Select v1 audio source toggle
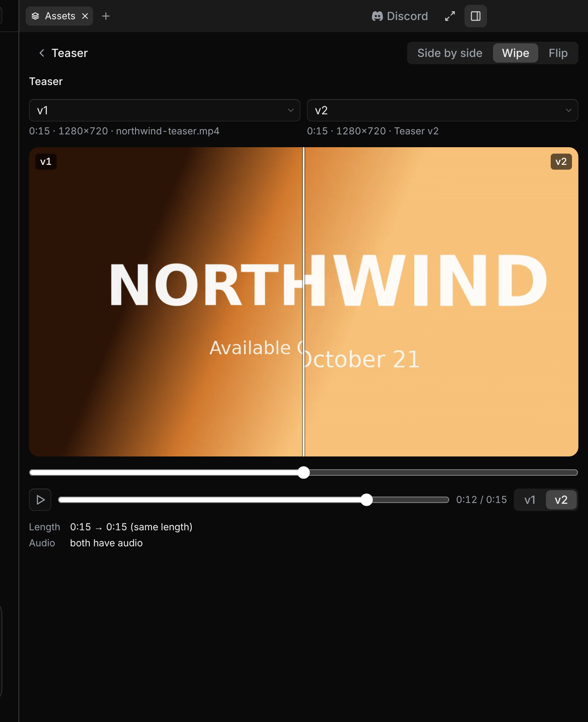Image resolution: width=588 pixels, height=722 pixels. coord(530,500)
